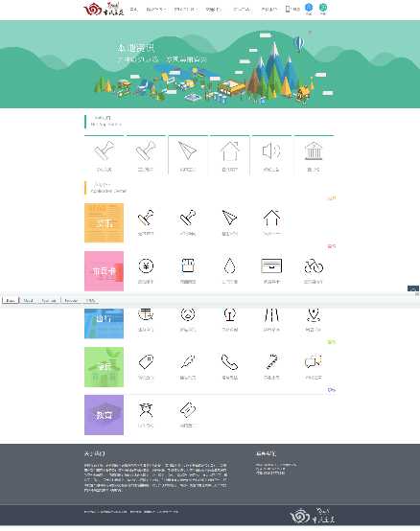
Task: Open the telephone handset icon in green row
Action: 229,362
